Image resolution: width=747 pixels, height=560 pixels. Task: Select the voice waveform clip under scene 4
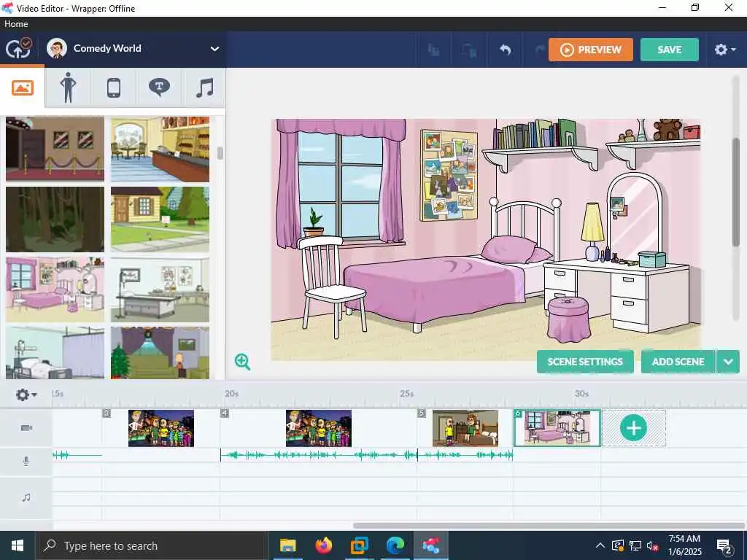coord(319,455)
